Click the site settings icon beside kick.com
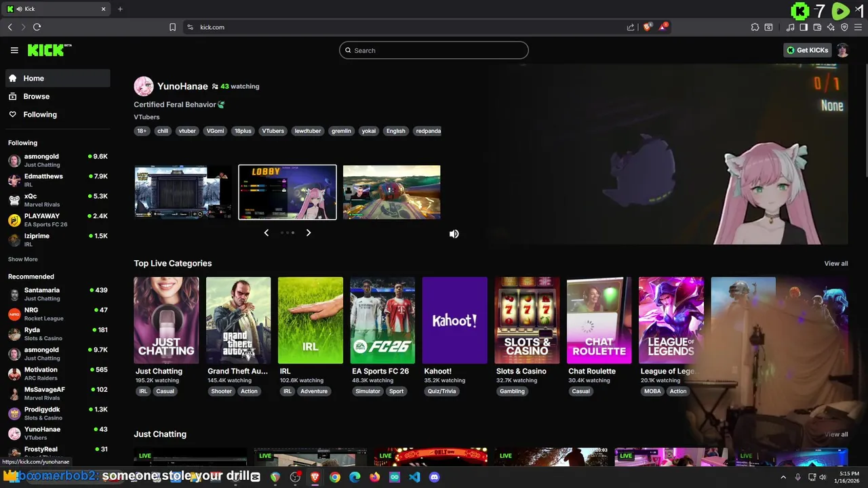868x488 pixels. point(190,27)
